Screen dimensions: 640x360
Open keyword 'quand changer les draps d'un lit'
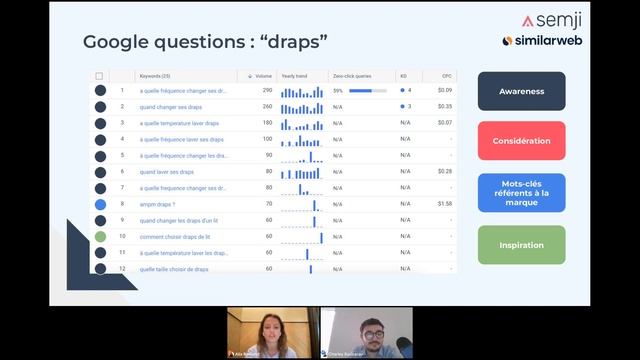coord(179,220)
